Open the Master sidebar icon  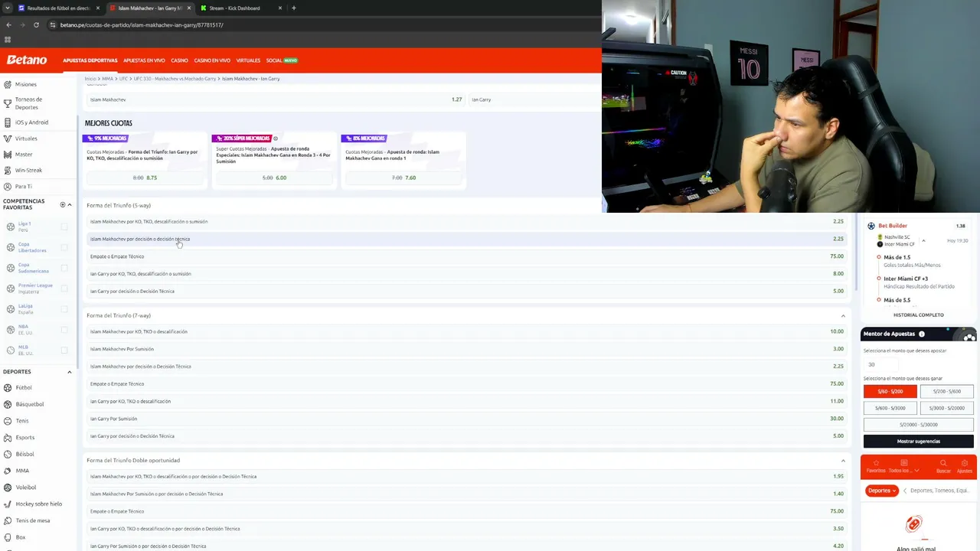click(7, 155)
